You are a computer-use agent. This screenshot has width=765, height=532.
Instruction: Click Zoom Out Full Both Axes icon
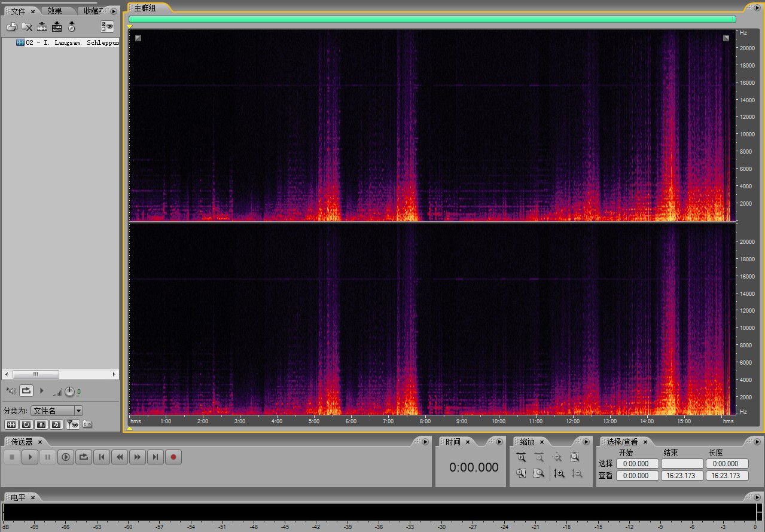pyautogui.click(x=557, y=457)
